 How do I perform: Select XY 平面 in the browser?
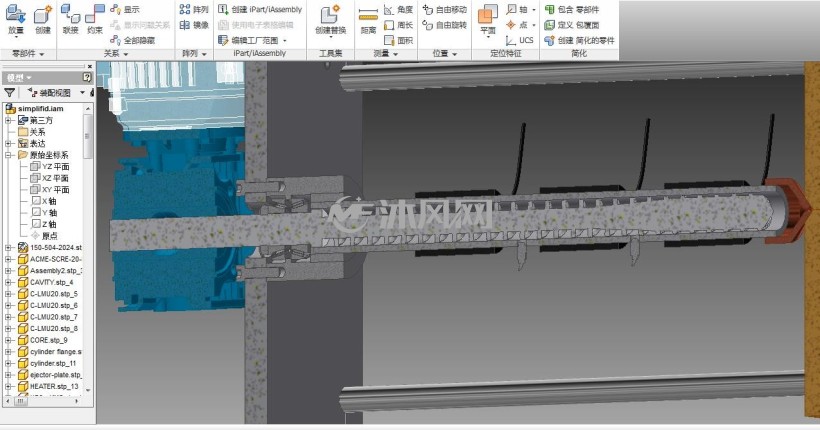[50, 189]
